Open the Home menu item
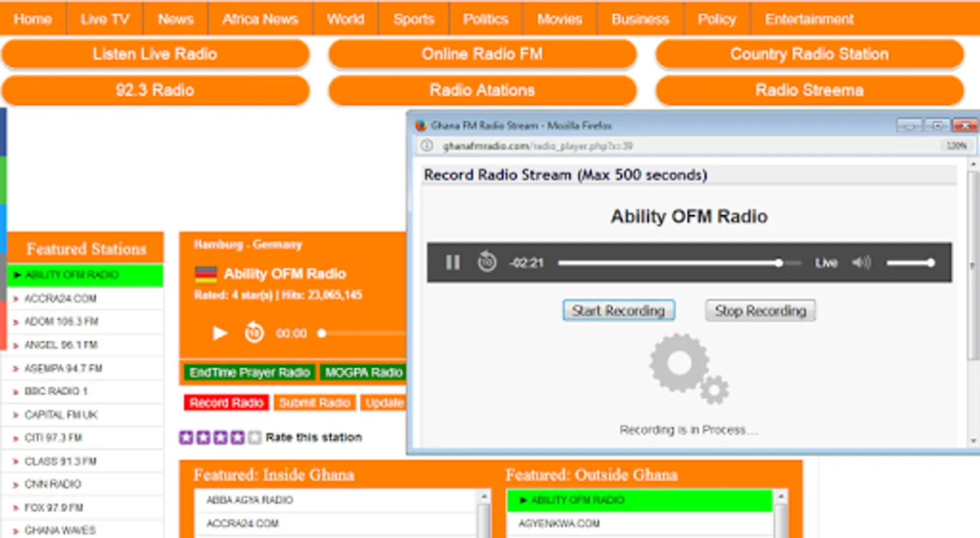 tap(33, 19)
